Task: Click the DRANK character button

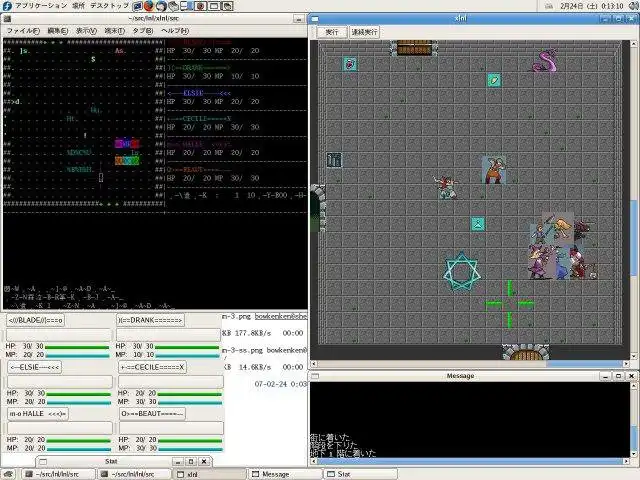Action: [150, 320]
